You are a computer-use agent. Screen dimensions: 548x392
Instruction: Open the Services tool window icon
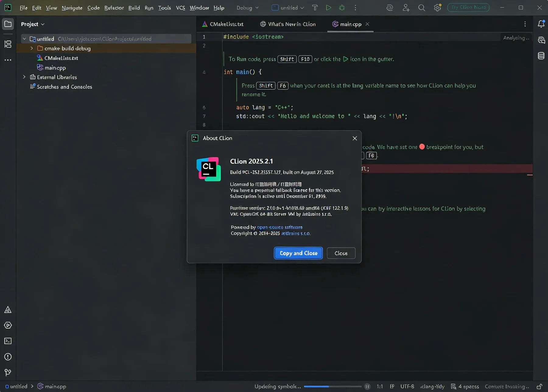[8, 325]
